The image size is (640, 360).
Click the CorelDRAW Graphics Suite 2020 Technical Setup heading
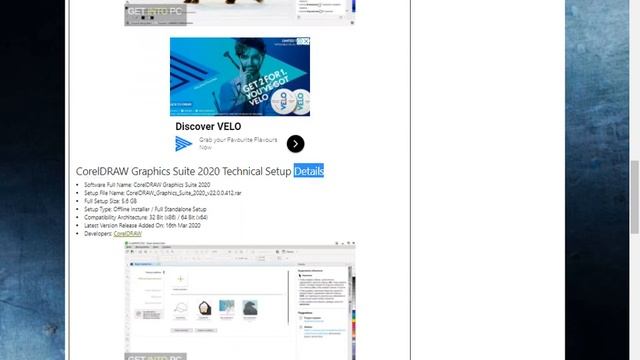200,171
